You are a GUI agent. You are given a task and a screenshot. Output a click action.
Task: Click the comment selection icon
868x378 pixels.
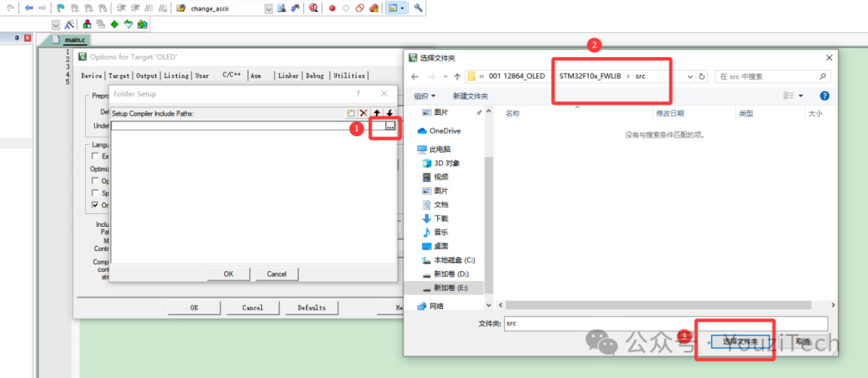pyautogui.click(x=149, y=8)
